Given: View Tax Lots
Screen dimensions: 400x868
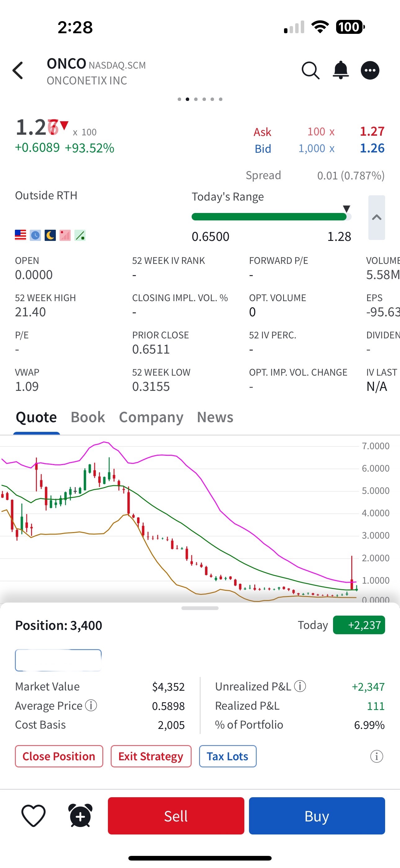Looking at the screenshot, I should tap(228, 756).
